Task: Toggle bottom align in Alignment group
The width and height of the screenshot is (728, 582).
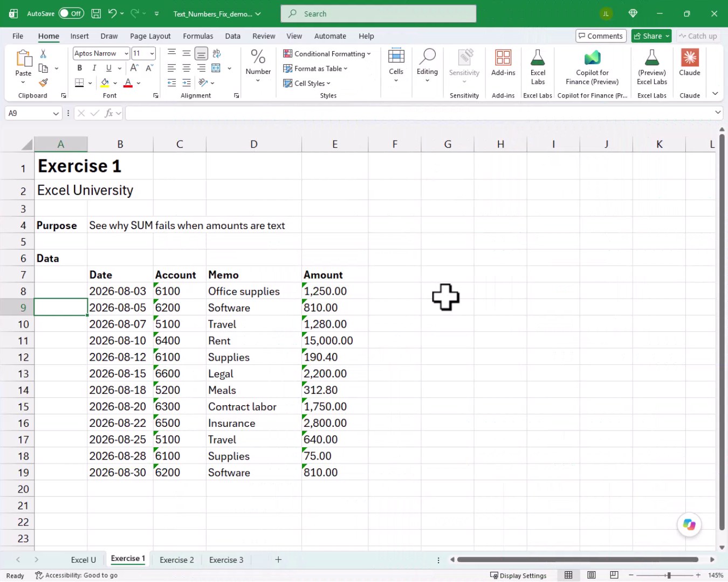Action: coord(201,53)
